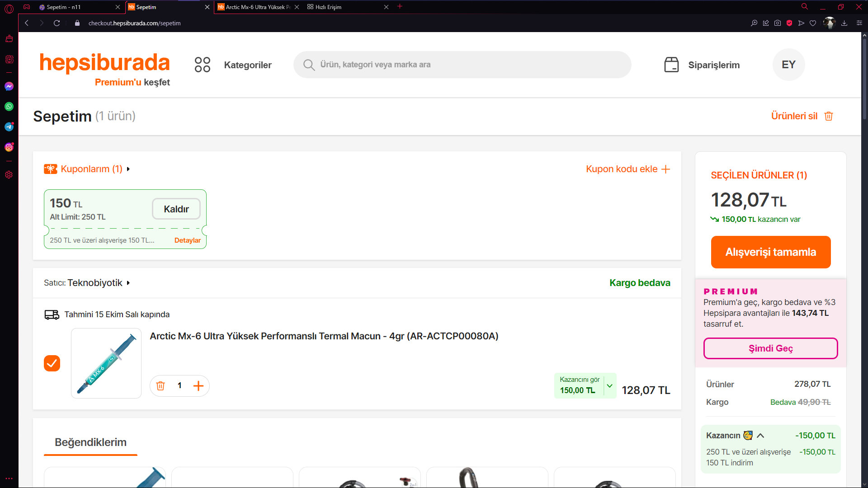Click the trash icon beside Ürünleri sil
This screenshot has width=868, height=488.
tap(829, 116)
